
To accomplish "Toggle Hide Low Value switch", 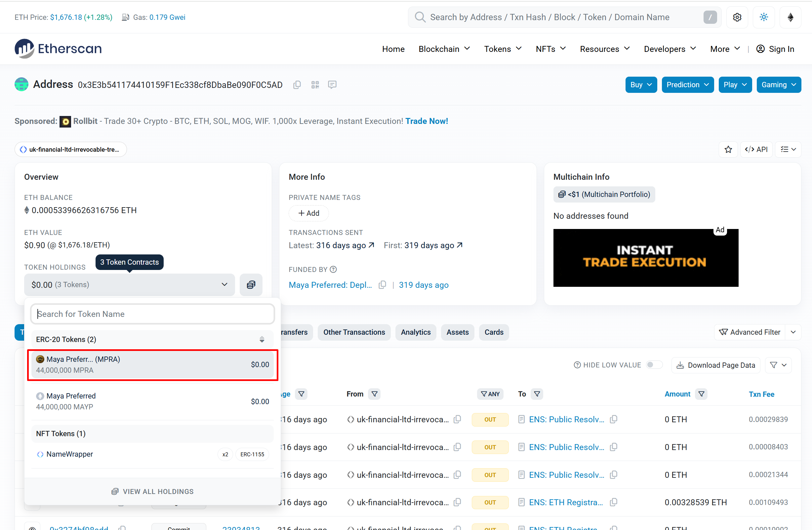I will (x=654, y=365).
